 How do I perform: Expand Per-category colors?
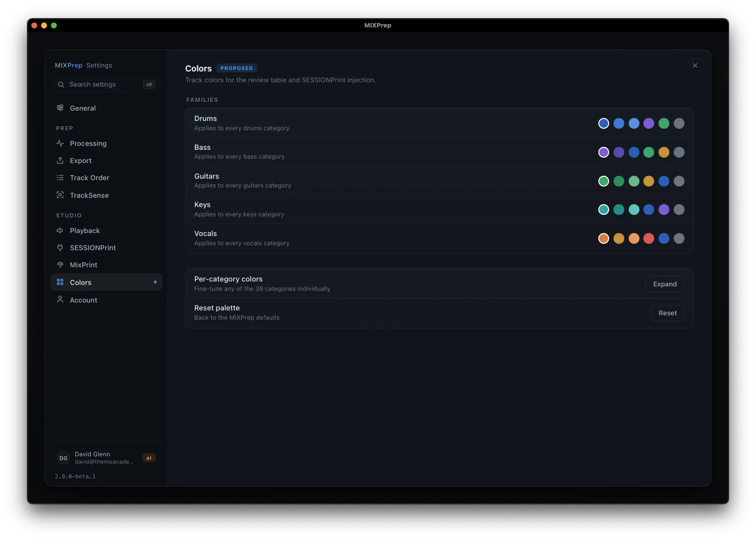[665, 284]
